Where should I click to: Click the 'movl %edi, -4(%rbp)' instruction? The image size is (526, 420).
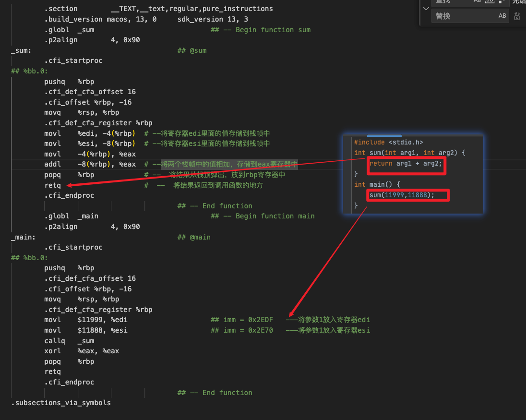(90, 133)
